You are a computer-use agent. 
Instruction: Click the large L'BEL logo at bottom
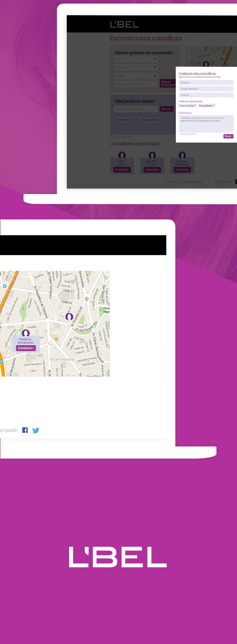(118, 557)
